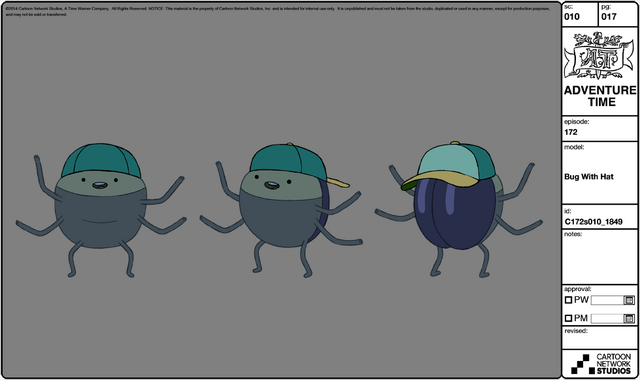Click the PW approval input field
Screen dimensions: 640x380
click(607, 300)
